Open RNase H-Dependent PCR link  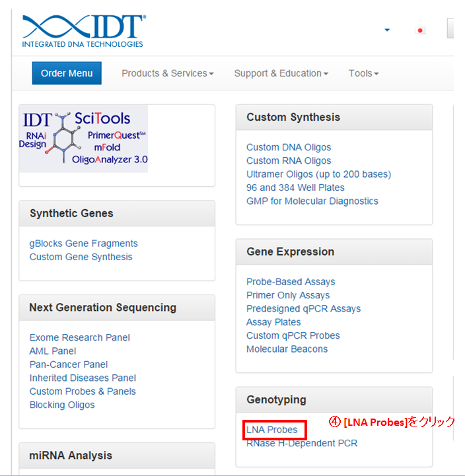[302, 443]
